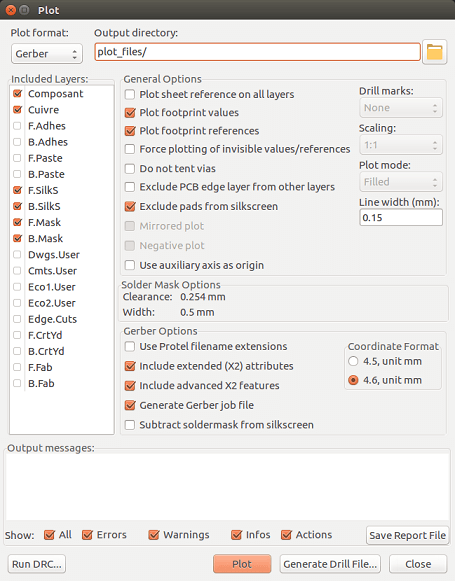Click the Output directory text field

click(x=258, y=52)
